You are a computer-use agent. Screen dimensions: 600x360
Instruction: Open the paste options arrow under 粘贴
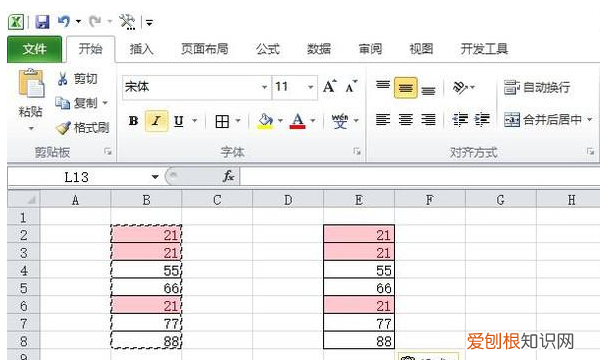click(31, 128)
